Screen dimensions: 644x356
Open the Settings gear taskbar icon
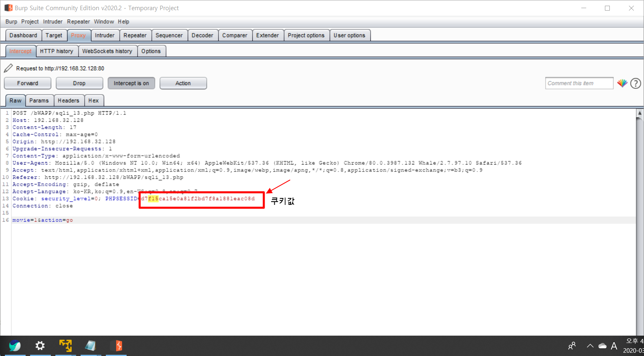pyautogui.click(x=40, y=346)
